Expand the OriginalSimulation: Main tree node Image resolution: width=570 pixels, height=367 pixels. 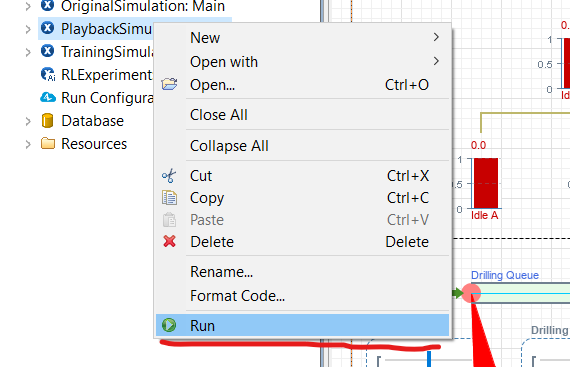28,6
